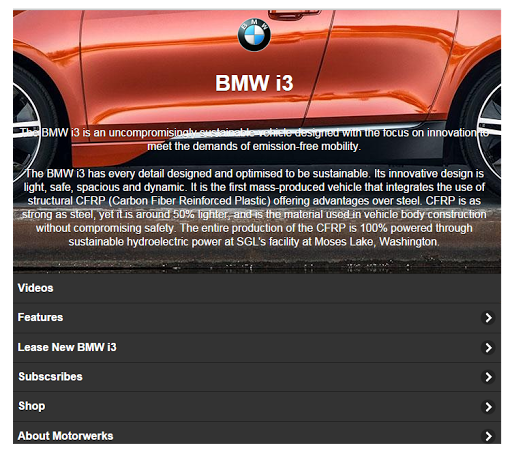The width and height of the screenshot is (512, 452).
Task: Open About Motorwerks page
Action: [x=257, y=433]
